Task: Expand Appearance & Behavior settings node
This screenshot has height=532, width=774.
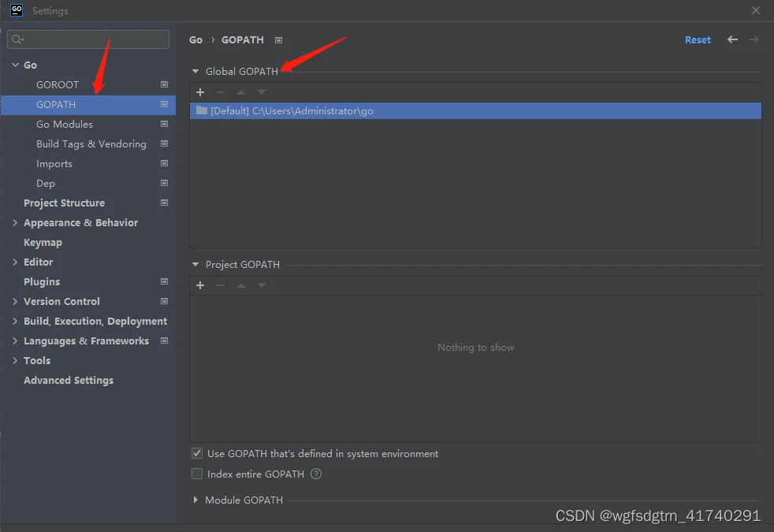Action: pos(15,222)
